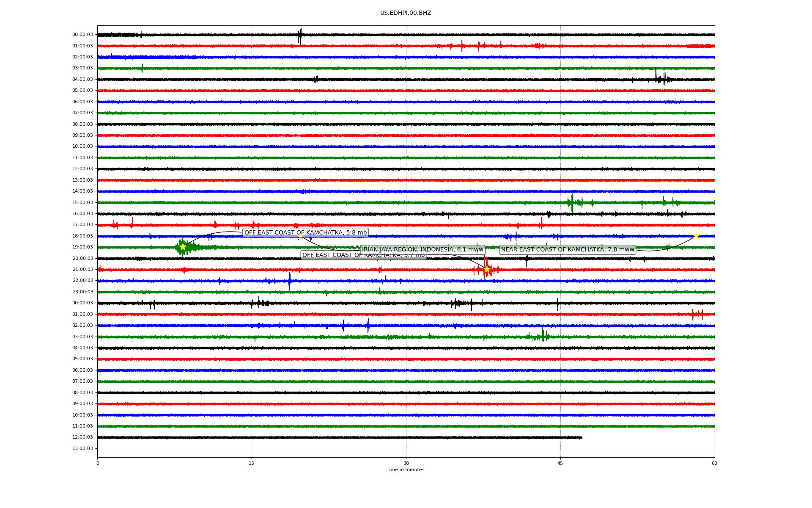Click the yellow star on the 21:00:03 red trace
812x508 pixels.
[487, 269]
